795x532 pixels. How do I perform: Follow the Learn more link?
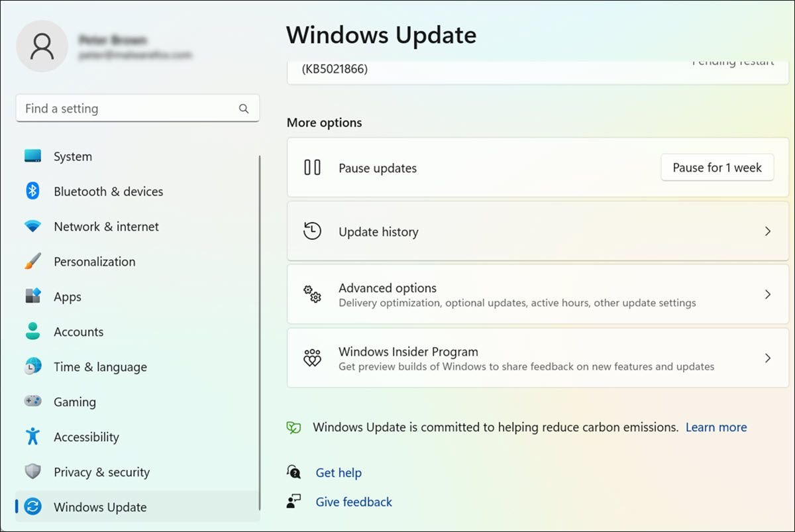click(x=716, y=427)
